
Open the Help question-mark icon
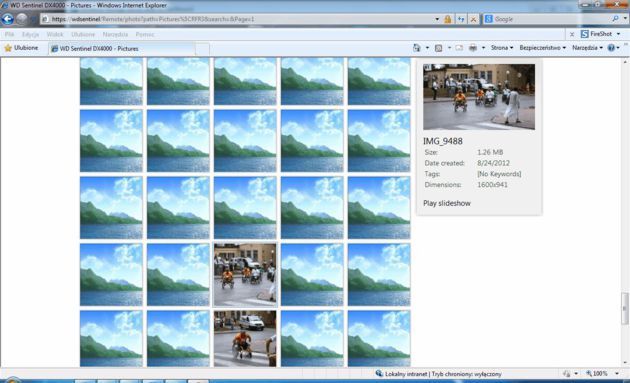click(611, 48)
